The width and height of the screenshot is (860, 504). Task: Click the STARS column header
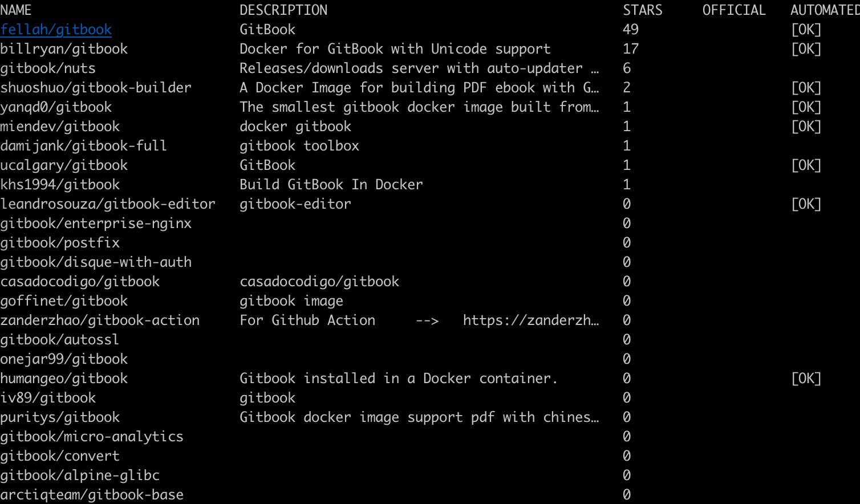pos(642,10)
